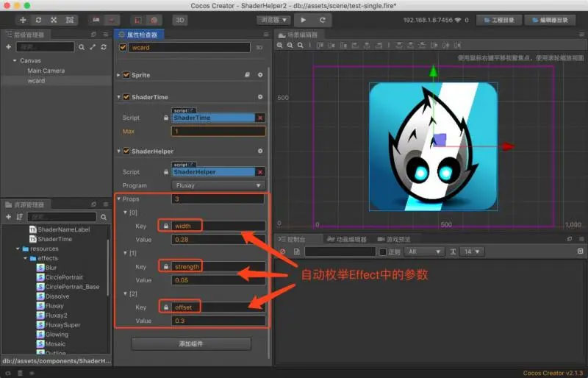Select the Main Camera node
588x378 pixels.
coord(46,71)
